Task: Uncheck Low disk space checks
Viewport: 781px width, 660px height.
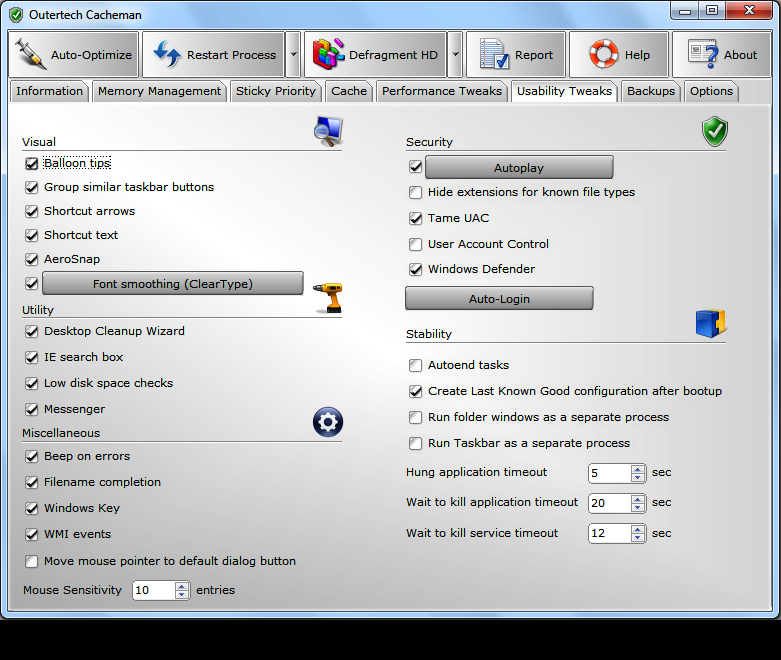Action: [x=31, y=384]
